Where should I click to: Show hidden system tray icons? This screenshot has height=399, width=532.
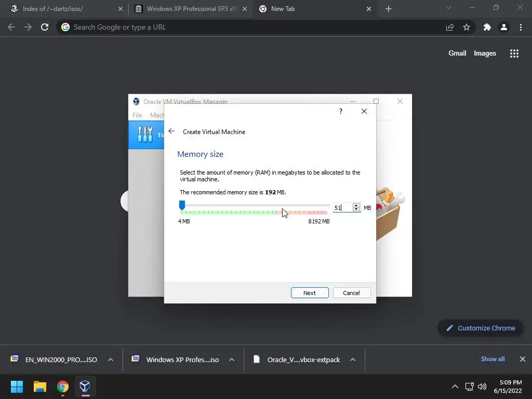[455, 387]
